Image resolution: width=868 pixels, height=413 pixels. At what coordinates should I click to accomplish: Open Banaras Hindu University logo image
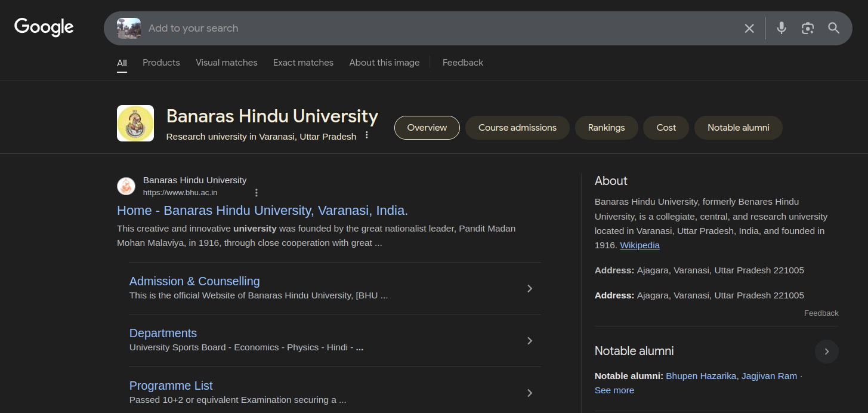(x=135, y=124)
